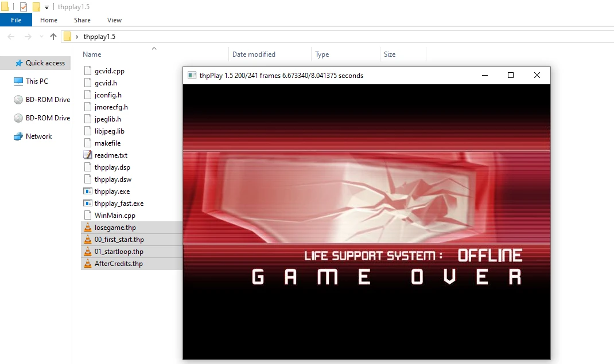
Task: Click the thpPlay window title bar icon
Action: pyautogui.click(x=192, y=76)
